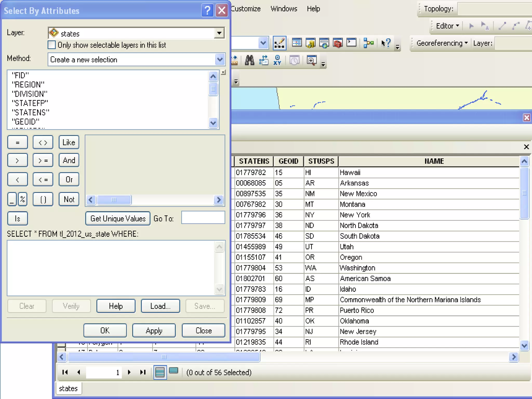
Task: Switch to show selected records view
Action: [x=174, y=371]
